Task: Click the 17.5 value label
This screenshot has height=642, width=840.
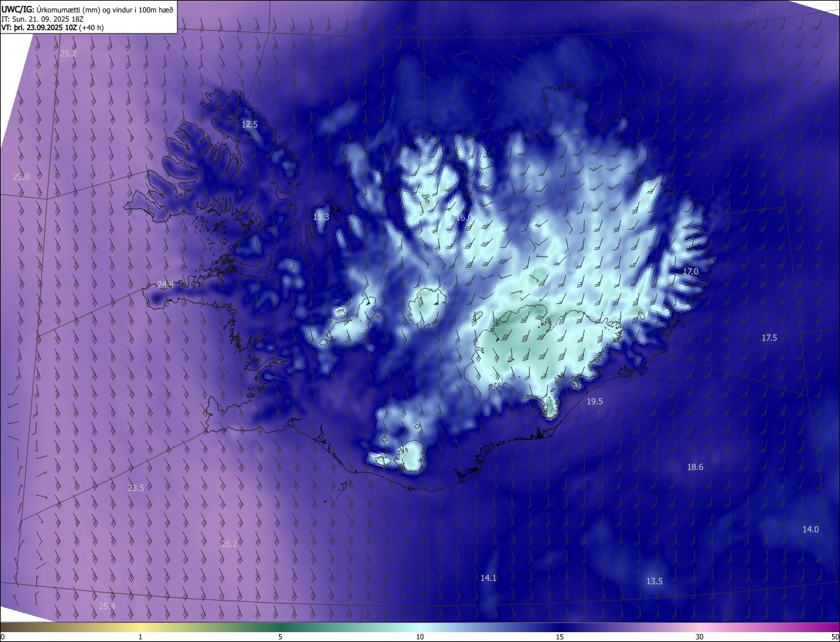Action: pos(769,337)
